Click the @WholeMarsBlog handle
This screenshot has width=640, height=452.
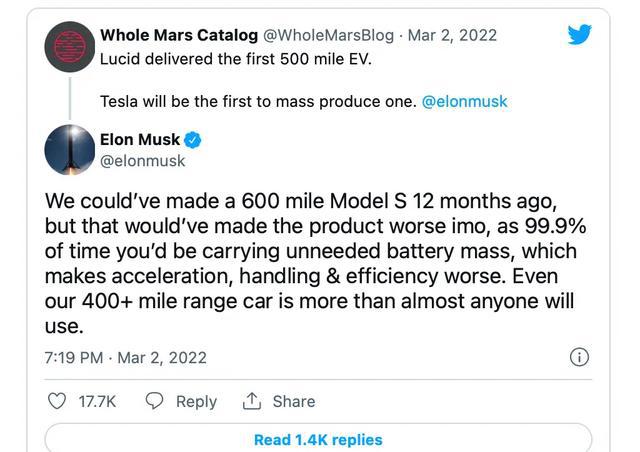[x=329, y=35]
